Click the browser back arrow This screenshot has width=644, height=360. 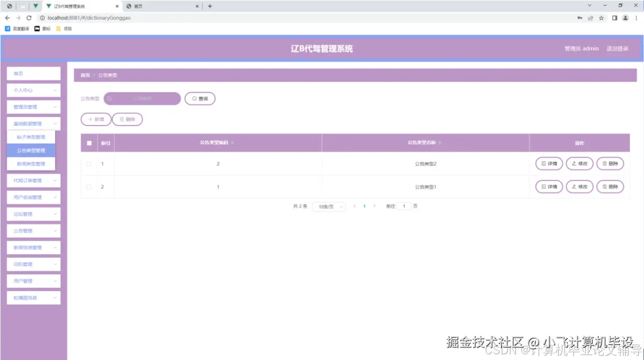[7, 18]
